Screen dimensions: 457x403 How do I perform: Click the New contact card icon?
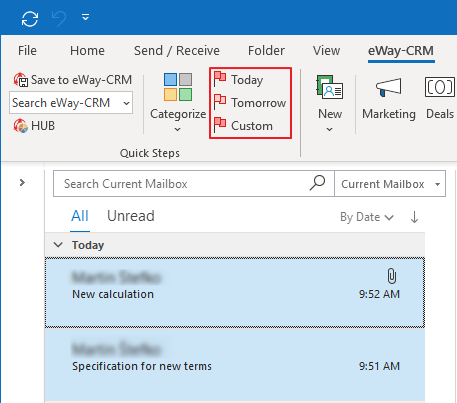pos(330,87)
